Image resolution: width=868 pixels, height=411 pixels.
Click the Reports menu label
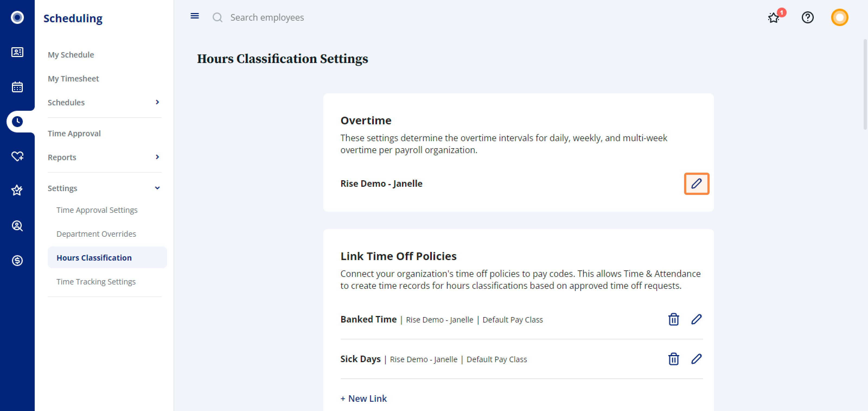click(x=62, y=157)
